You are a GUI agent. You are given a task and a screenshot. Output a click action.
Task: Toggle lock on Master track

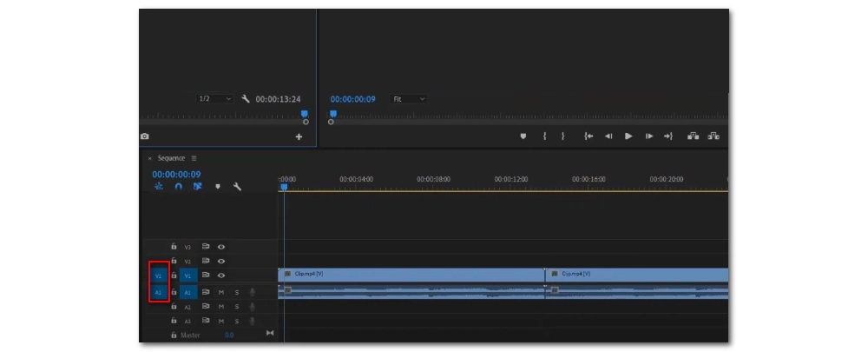(174, 335)
